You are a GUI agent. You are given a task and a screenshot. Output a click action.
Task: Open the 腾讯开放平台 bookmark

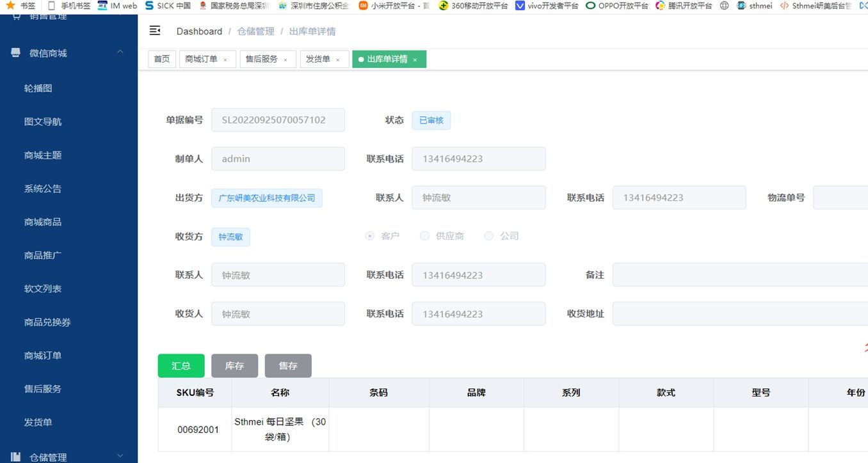point(684,6)
